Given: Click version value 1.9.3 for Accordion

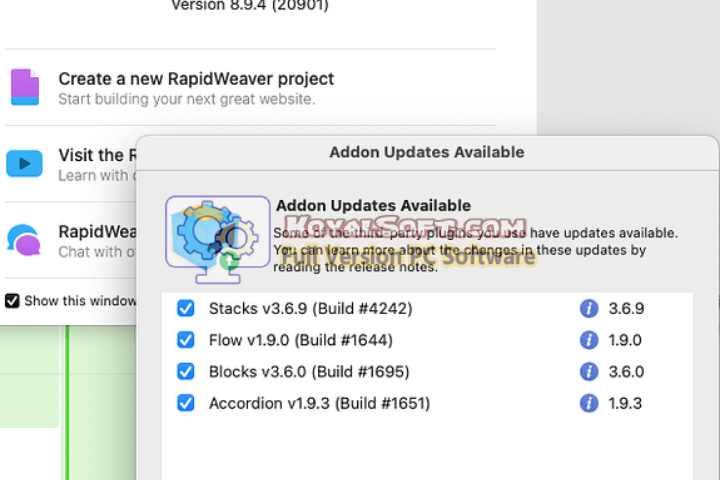Looking at the screenshot, I should point(625,404).
